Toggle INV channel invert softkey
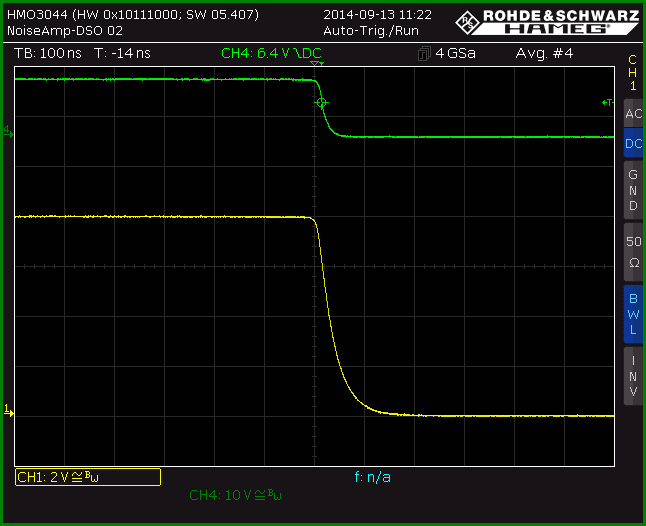The width and height of the screenshot is (646, 526). [x=633, y=376]
